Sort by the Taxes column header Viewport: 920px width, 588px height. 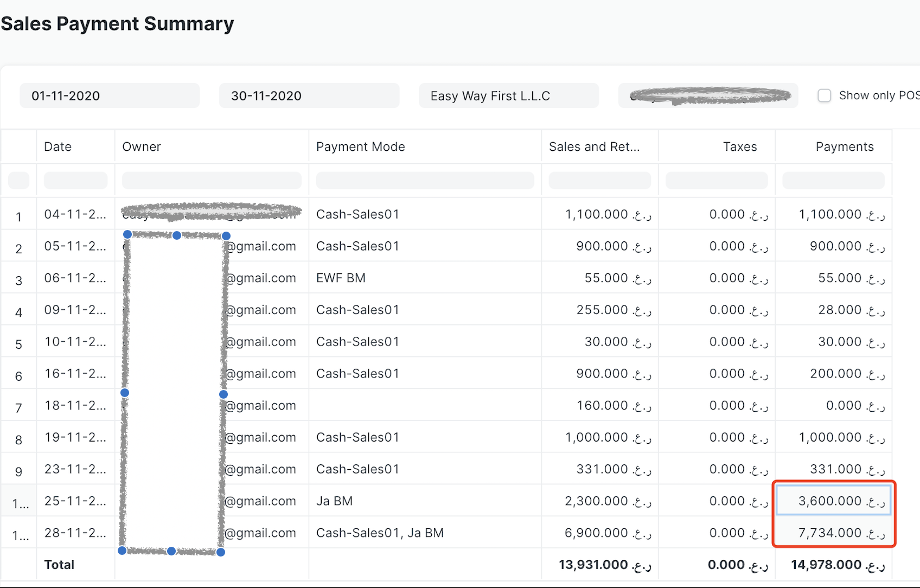(739, 146)
